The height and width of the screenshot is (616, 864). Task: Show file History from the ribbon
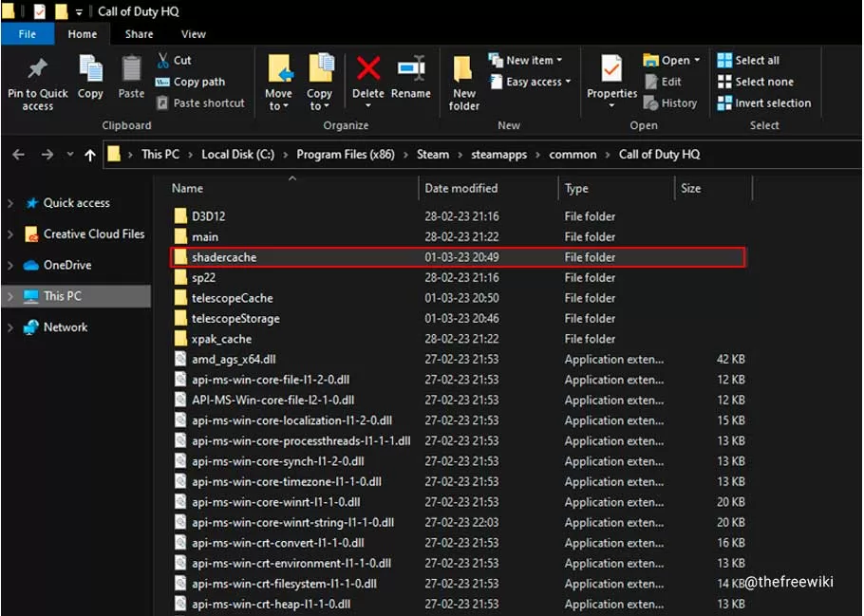pos(670,103)
